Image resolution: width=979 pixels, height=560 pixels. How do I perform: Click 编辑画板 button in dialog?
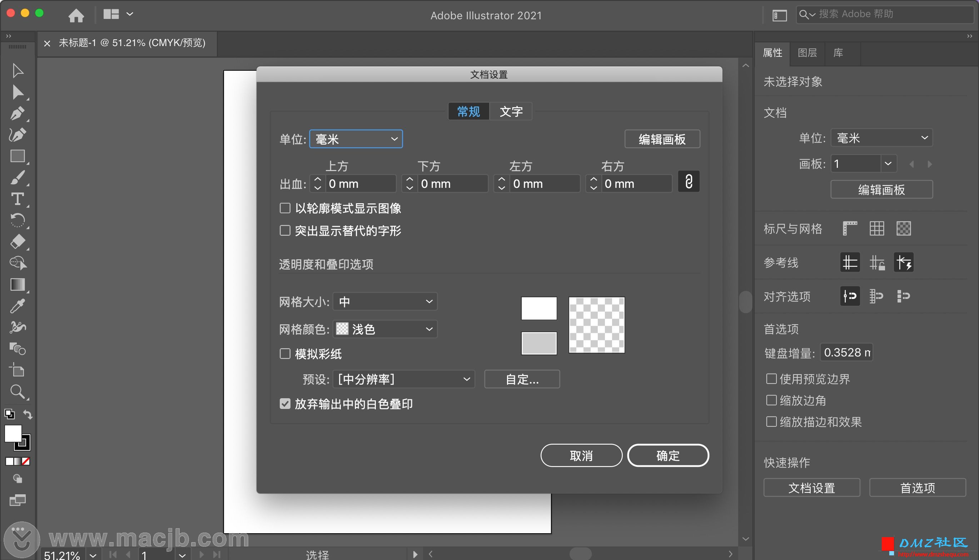(662, 139)
